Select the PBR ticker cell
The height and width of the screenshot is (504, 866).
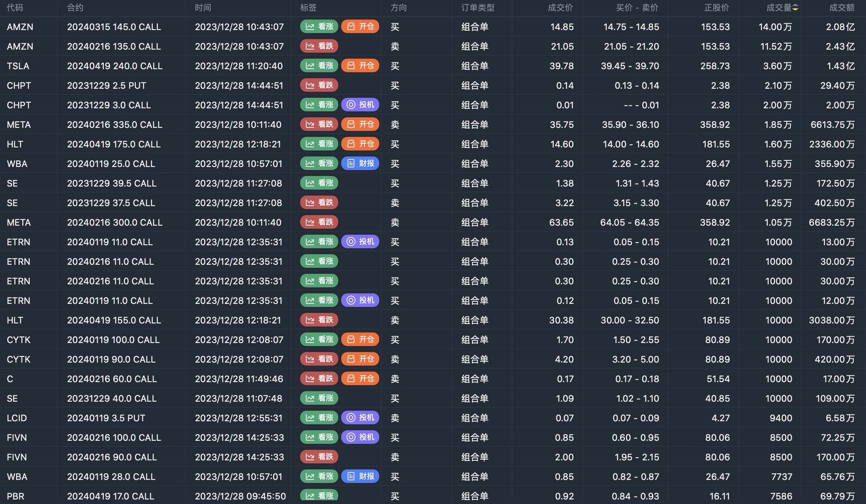point(15,496)
